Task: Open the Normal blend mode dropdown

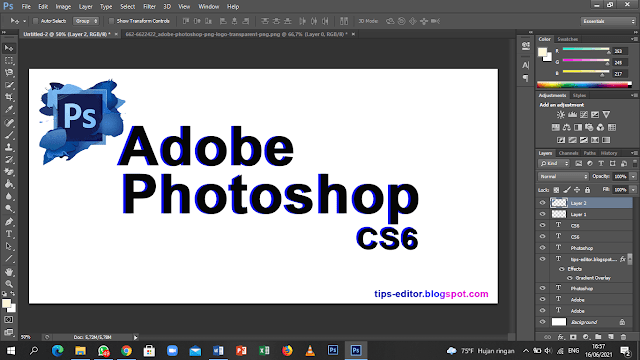Action: click(x=563, y=177)
